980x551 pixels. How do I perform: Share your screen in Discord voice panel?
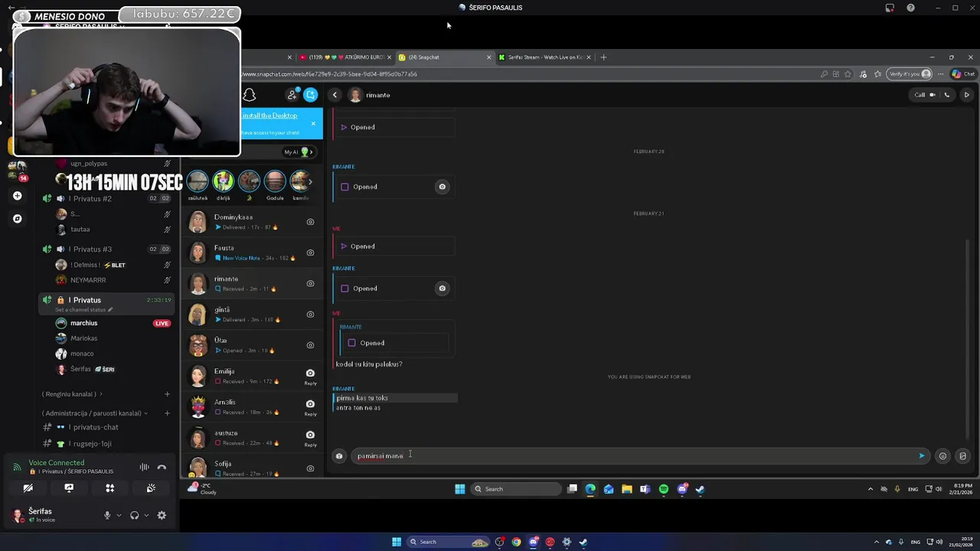tap(69, 488)
